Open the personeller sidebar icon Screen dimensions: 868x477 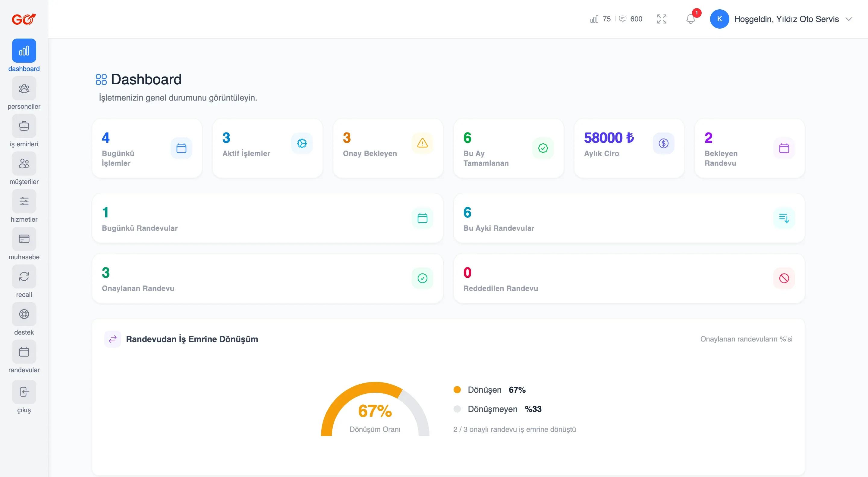(24, 88)
